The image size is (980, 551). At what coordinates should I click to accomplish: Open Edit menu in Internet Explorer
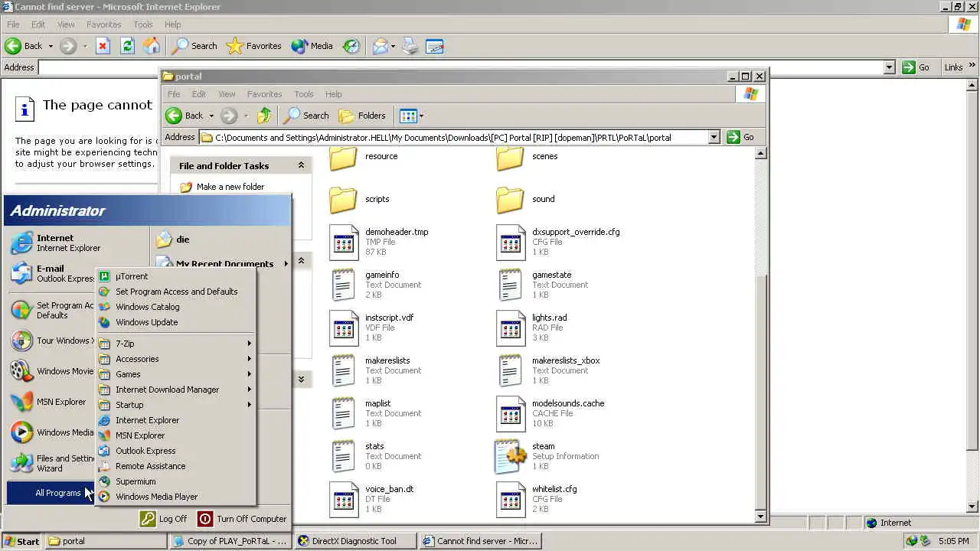(38, 24)
